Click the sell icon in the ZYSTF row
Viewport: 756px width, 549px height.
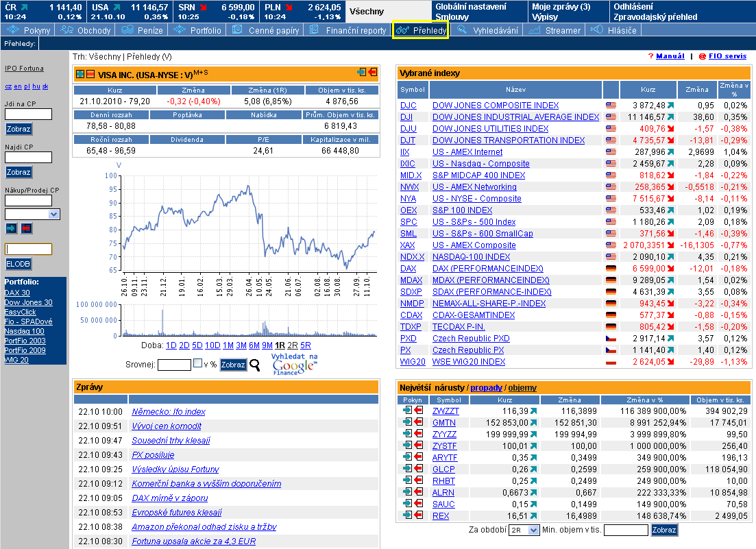419,446
